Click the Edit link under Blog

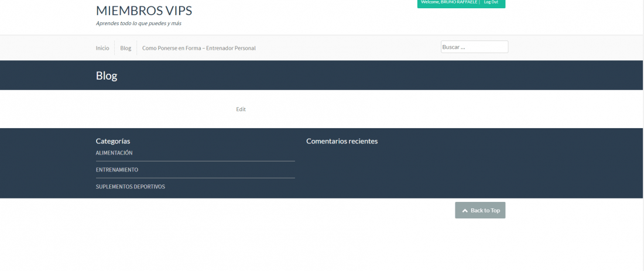[241, 109]
